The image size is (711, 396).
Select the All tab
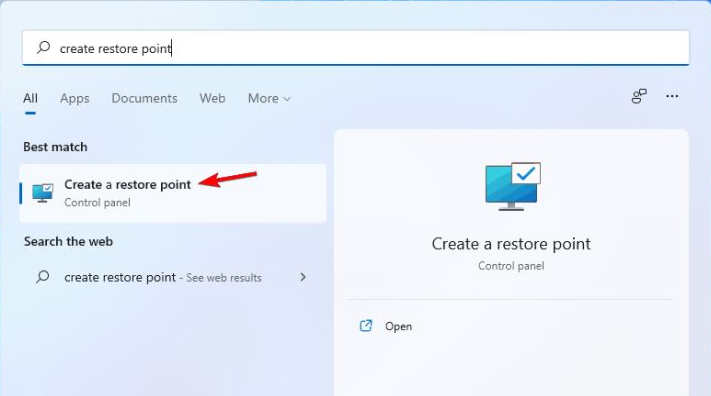point(30,98)
